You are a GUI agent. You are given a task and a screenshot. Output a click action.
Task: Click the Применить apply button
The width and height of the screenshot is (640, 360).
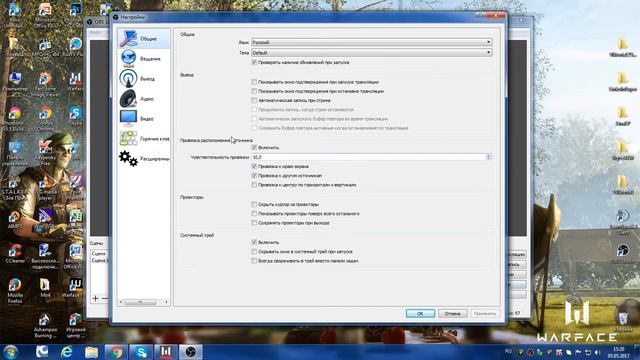coord(484,313)
